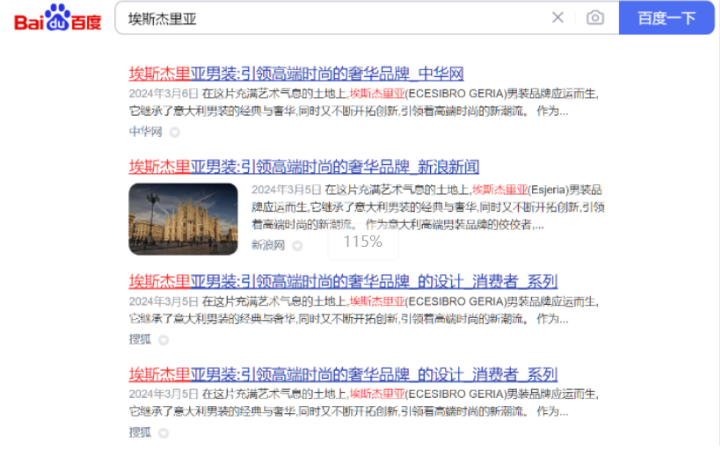Click the 搜狐 source under last result
This screenshot has height=450, width=720.
(x=140, y=432)
